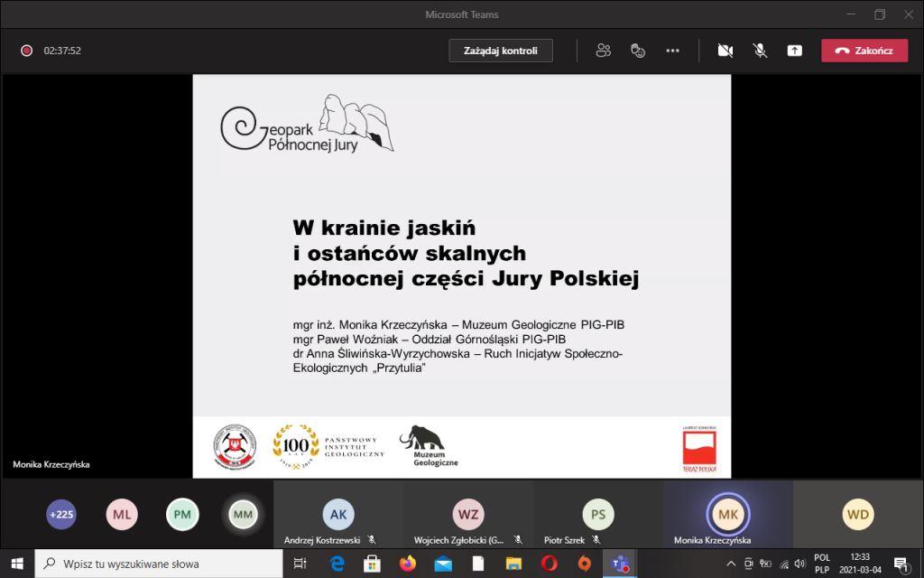Select Monika Krzeczyńska's participant tile
The image size is (924, 578).
(727, 515)
